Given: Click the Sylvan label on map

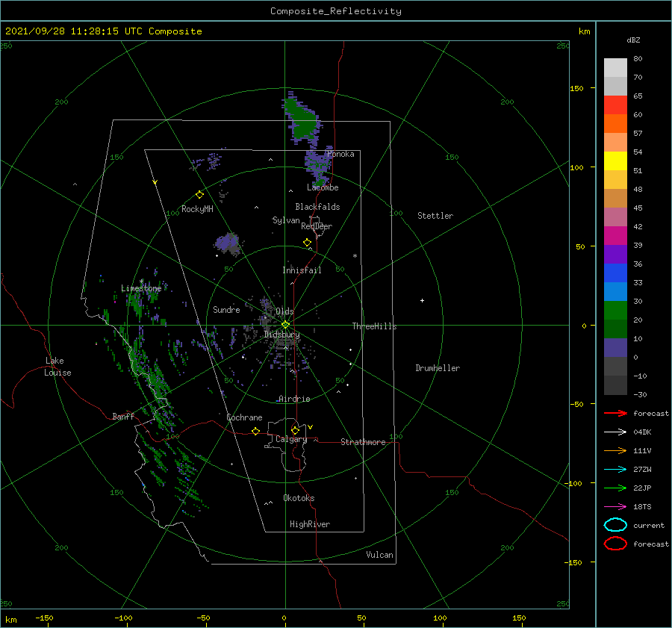Looking at the screenshot, I should click(x=286, y=220).
